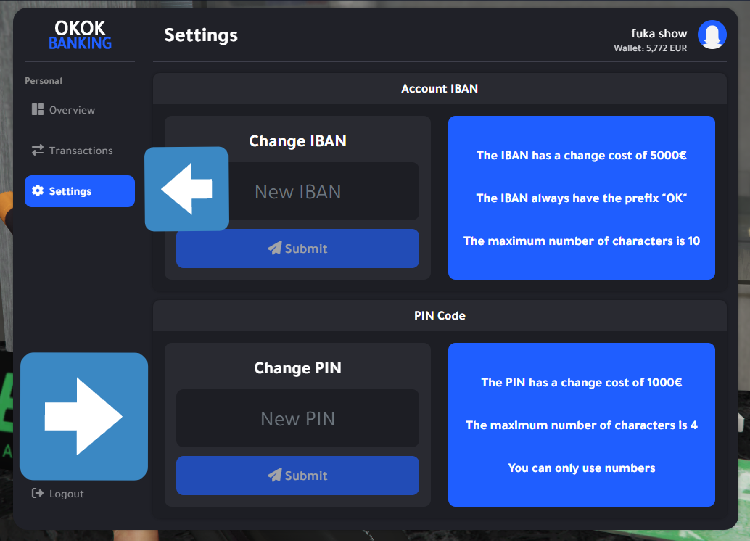750x541 pixels.
Task: Open the user profile avatar
Action: click(x=712, y=35)
